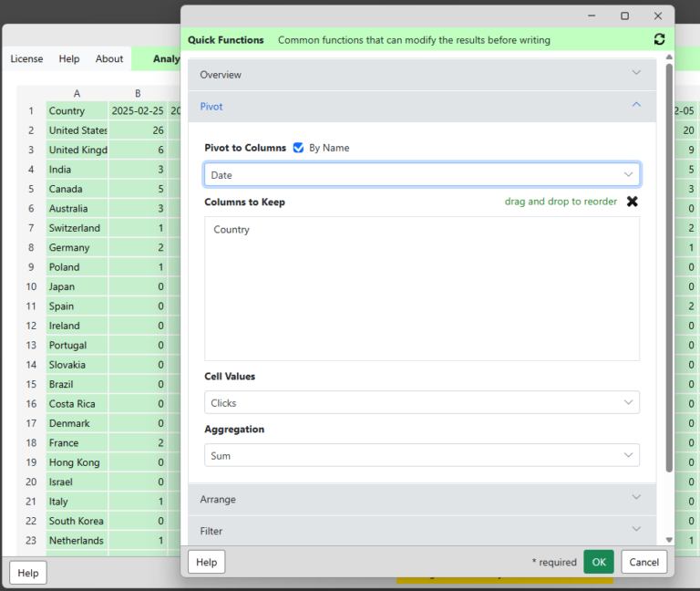Screen dimensions: 700x591
Task: Expand the Filter section
Action: tap(422, 531)
